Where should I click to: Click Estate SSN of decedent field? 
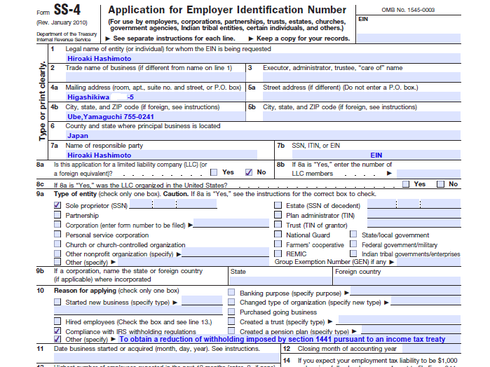(414, 204)
